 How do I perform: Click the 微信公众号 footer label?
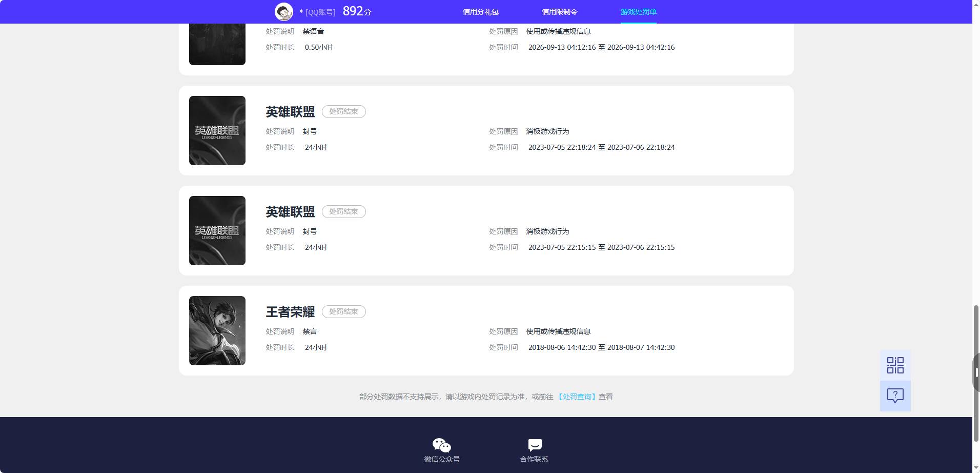point(442,459)
